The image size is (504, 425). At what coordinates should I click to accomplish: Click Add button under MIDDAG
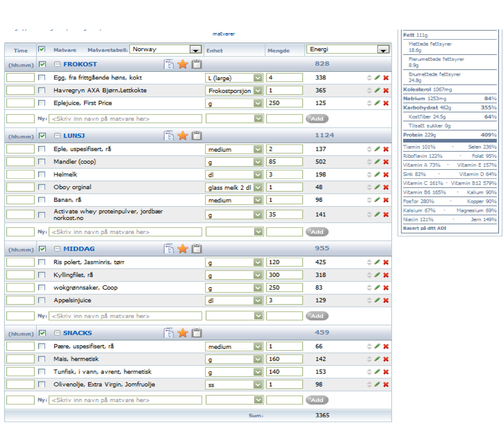click(317, 316)
